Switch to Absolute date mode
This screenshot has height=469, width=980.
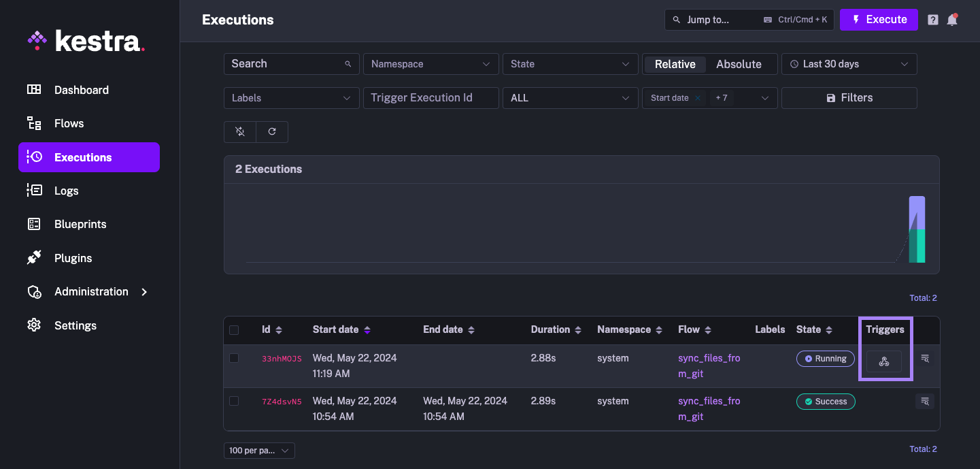point(739,63)
